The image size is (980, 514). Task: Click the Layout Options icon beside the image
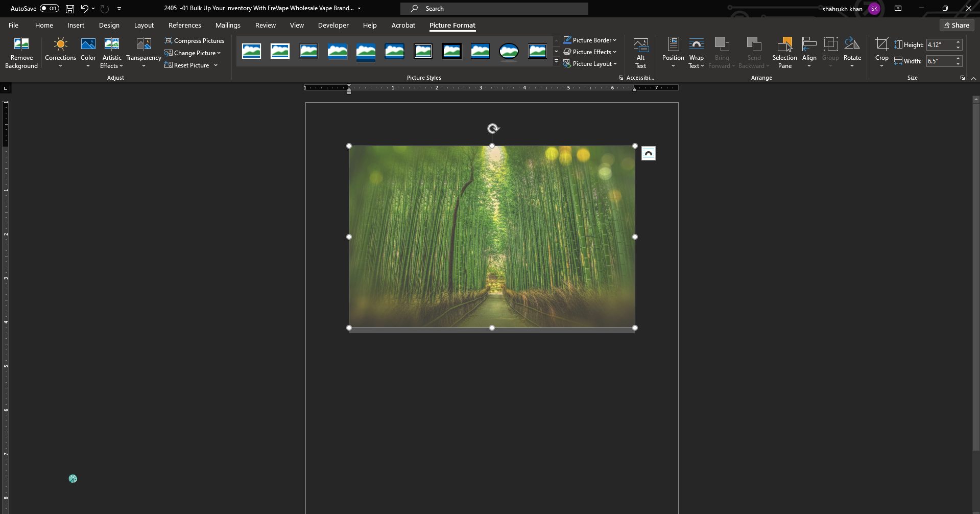648,153
